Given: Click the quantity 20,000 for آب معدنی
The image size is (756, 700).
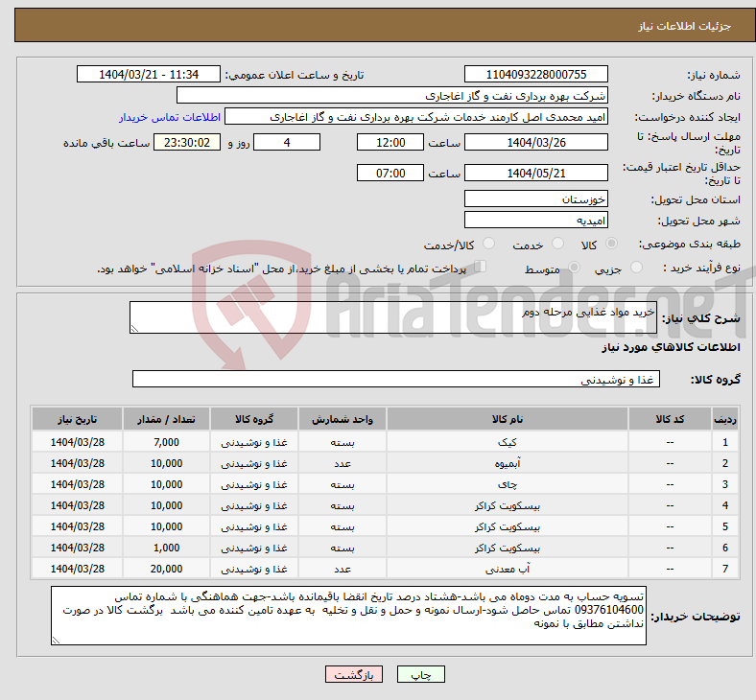Looking at the screenshot, I should click(166, 569).
